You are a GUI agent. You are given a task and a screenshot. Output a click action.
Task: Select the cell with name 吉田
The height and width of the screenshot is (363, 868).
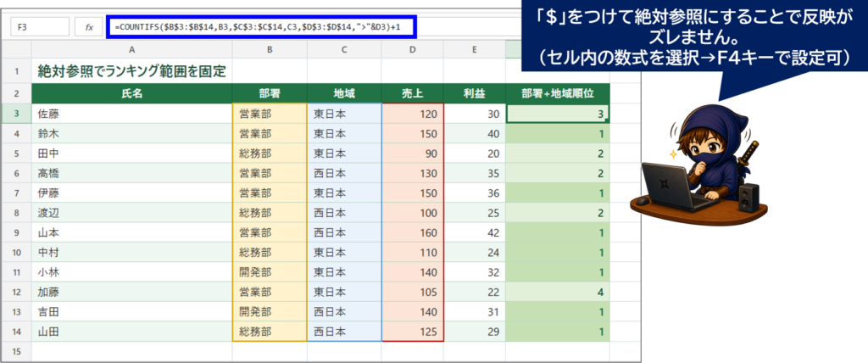[131, 312]
